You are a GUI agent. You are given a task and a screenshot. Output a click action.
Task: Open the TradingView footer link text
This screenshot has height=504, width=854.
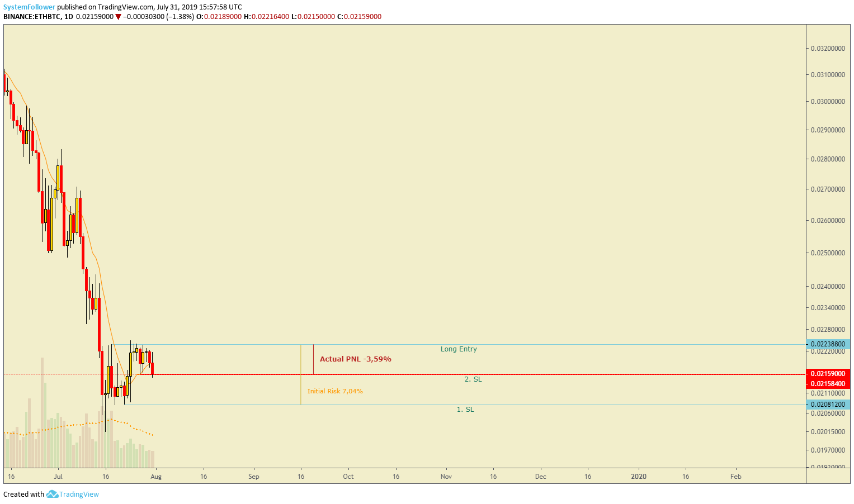(79, 494)
